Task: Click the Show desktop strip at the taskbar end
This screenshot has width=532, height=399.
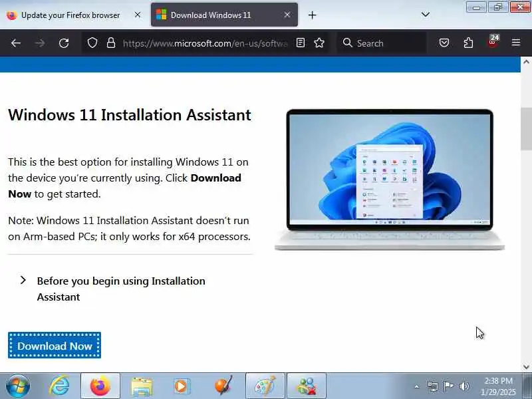Action: tap(527, 386)
